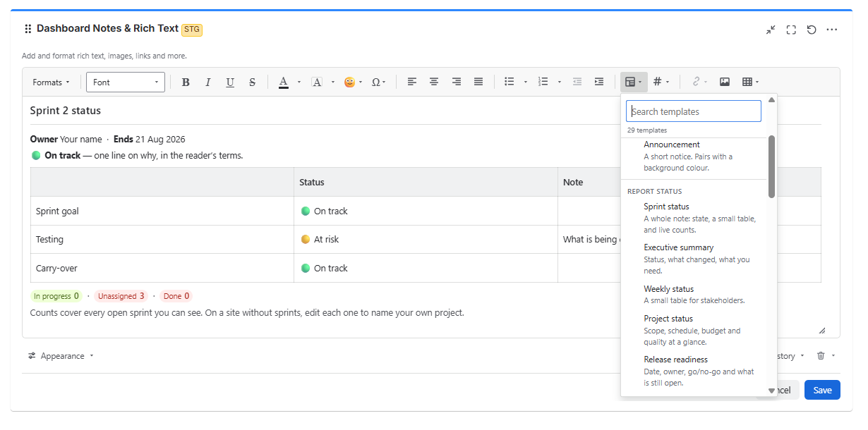
Task: Select the Executive summary template
Action: [694, 259]
